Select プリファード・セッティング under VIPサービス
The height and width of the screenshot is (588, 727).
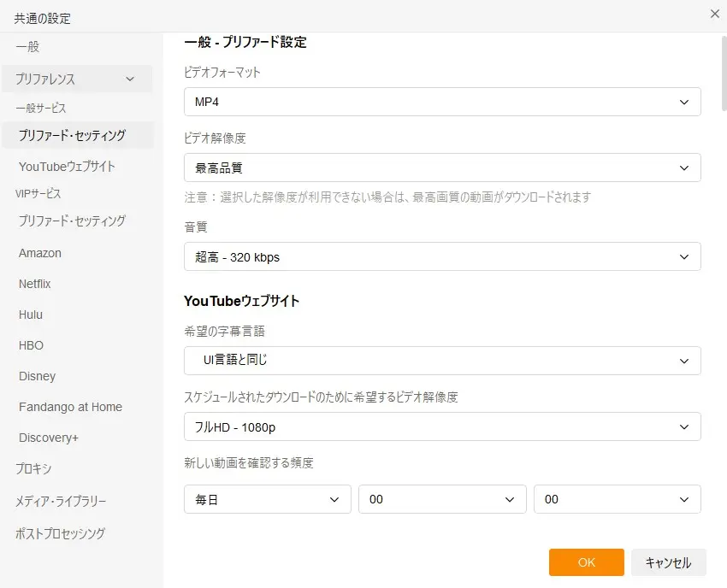(73, 220)
